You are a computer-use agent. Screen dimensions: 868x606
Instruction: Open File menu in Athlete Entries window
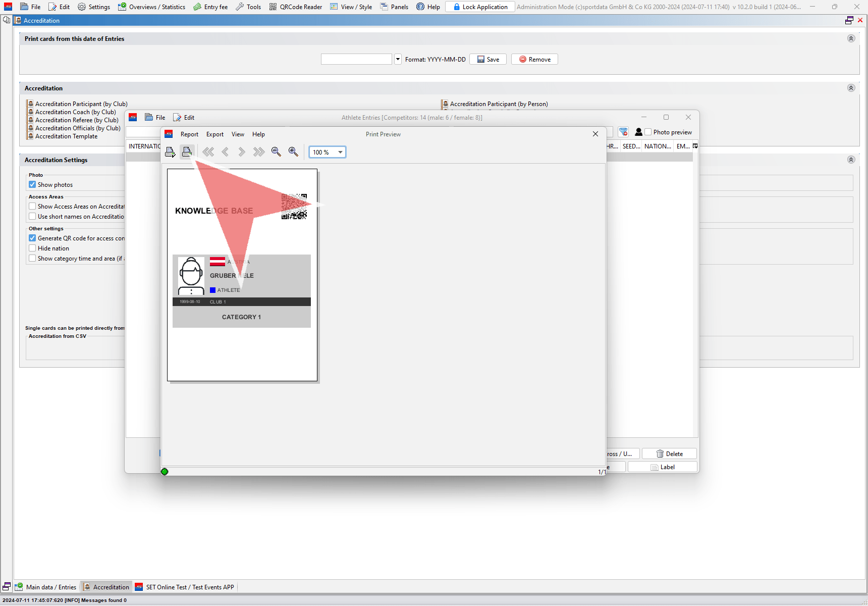point(155,118)
